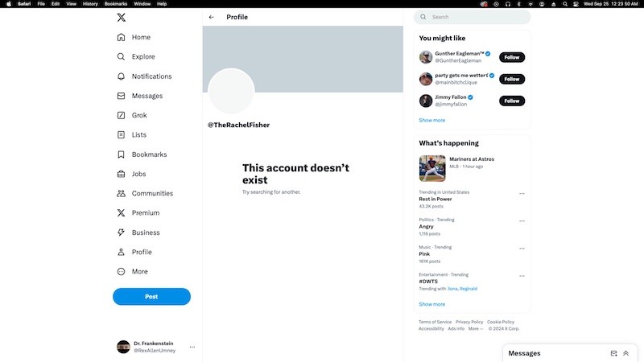
Task: Click the back arrow beside Profile
Action: click(x=212, y=17)
